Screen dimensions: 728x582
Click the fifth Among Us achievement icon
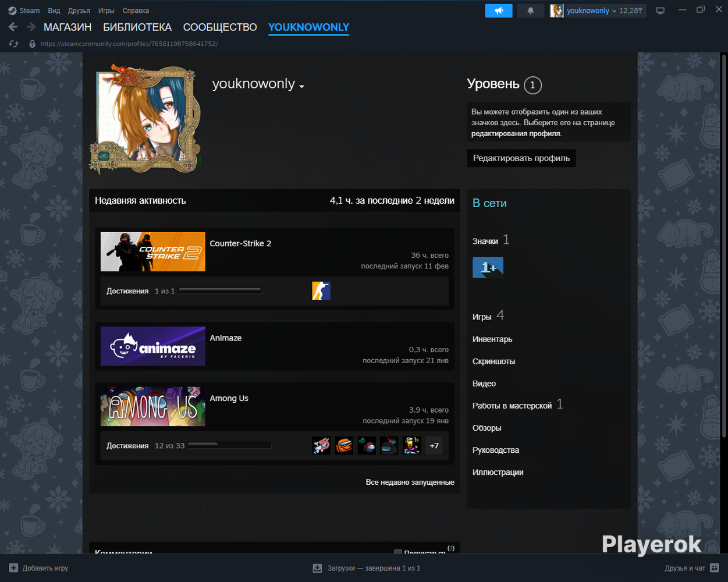tap(412, 446)
